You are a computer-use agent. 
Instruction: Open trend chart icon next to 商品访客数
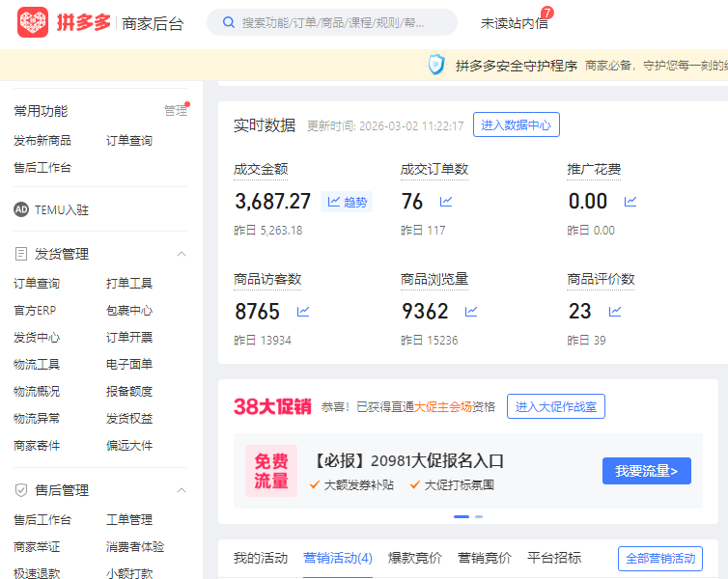pos(303,312)
